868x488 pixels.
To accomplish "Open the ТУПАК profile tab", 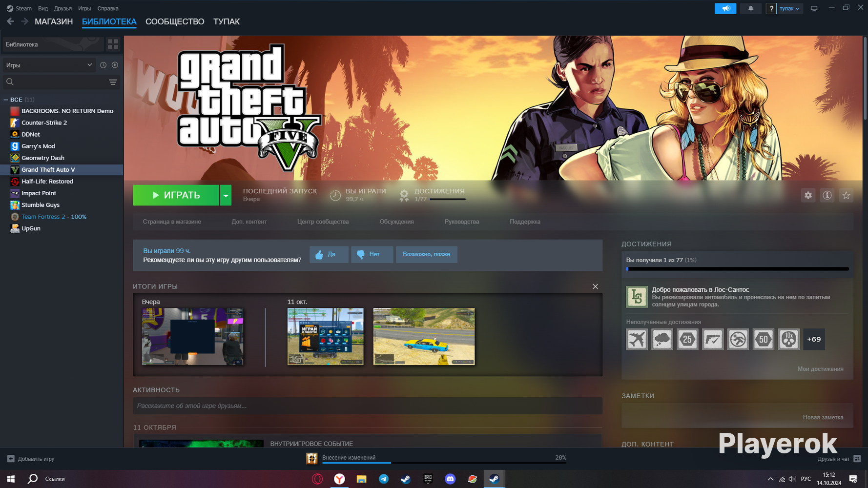I will tap(227, 21).
